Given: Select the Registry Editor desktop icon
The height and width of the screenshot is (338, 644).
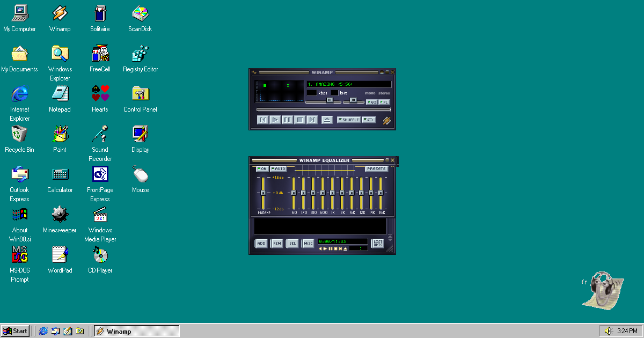Looking at the screenshot, I should pos(140,59).
